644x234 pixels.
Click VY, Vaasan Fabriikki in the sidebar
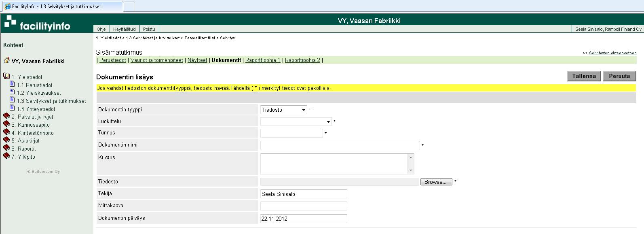(38, 62)
